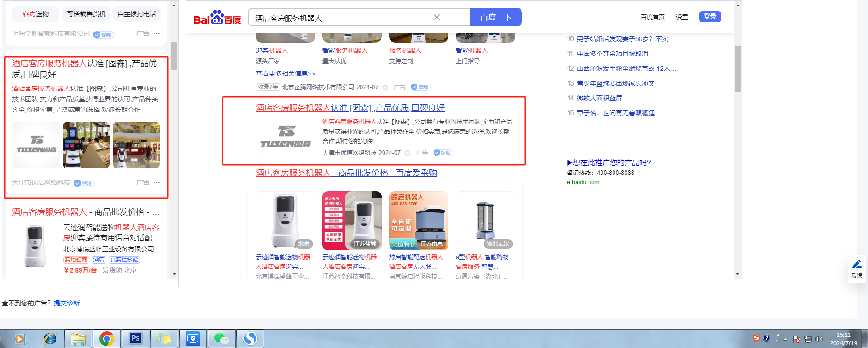
Task: Open Sogou browser from the taskbar
Action: tap(250, 339)
